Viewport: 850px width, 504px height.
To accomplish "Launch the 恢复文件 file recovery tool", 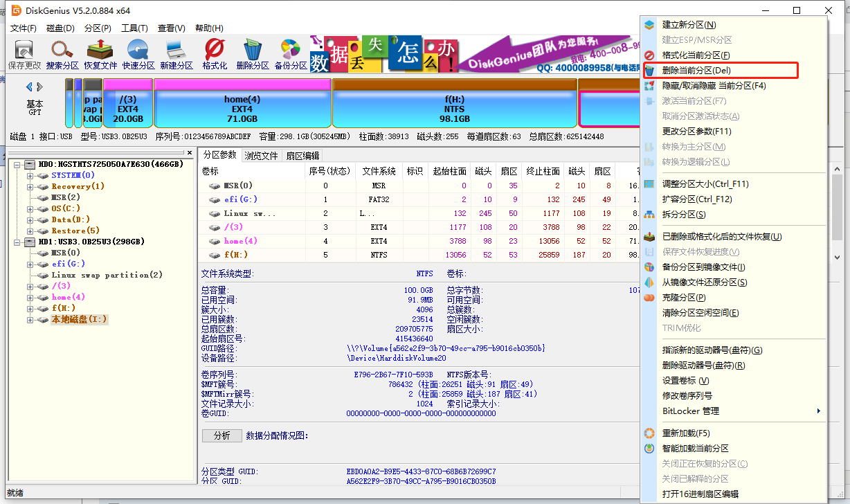I will tap(100, 55).
